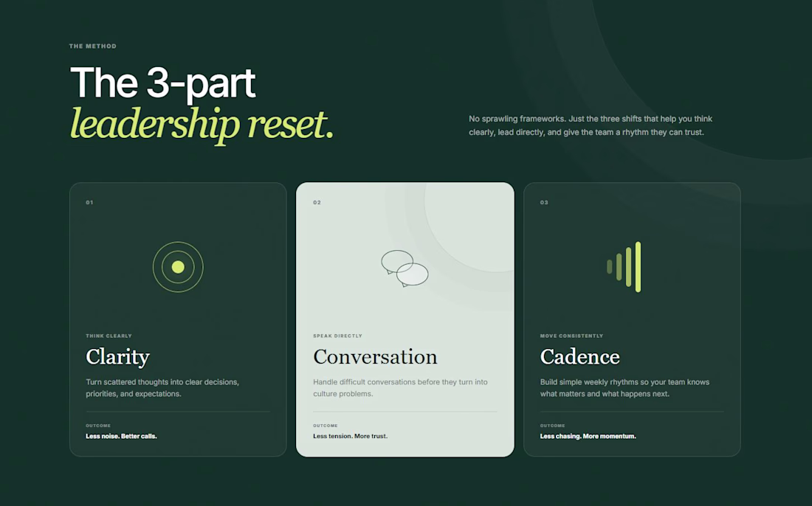Select the Cadence card heading
Image resolution: width=812 pixels, height=506 pixels.
pos(579,357)
